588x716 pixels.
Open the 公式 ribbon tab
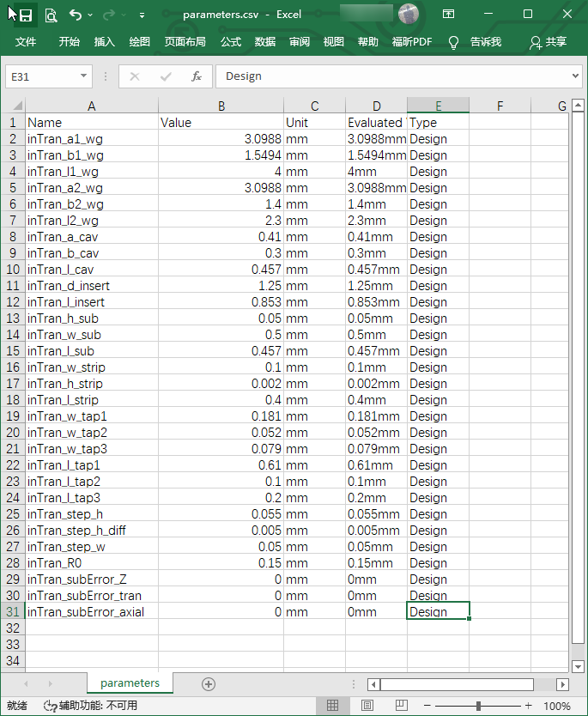pyautogui.click(x=231, y=42)
